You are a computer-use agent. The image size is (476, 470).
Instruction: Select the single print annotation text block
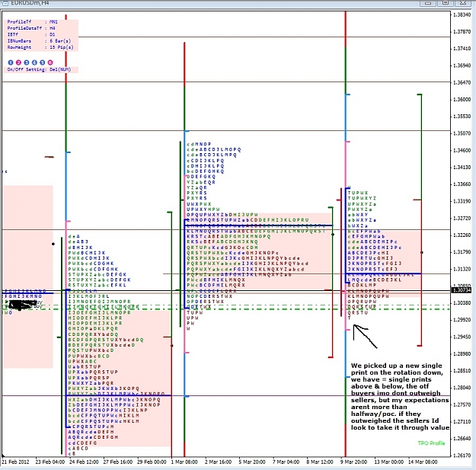400,397
